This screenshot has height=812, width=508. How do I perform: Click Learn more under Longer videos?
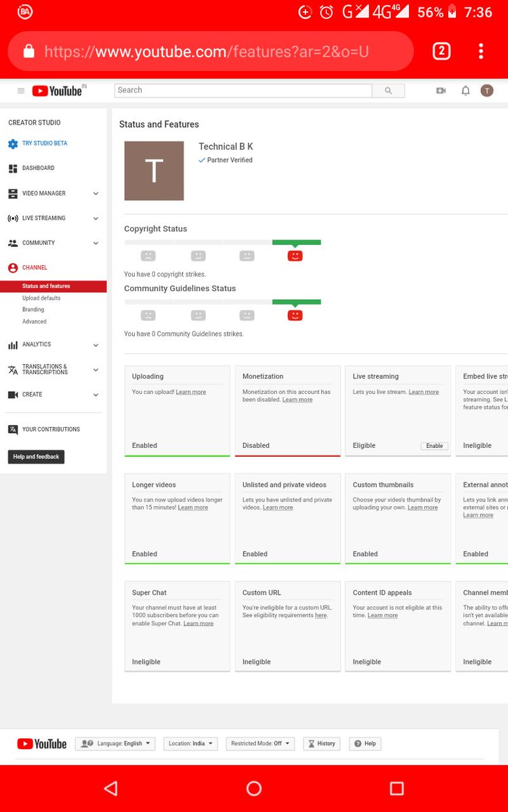[193, 507]
